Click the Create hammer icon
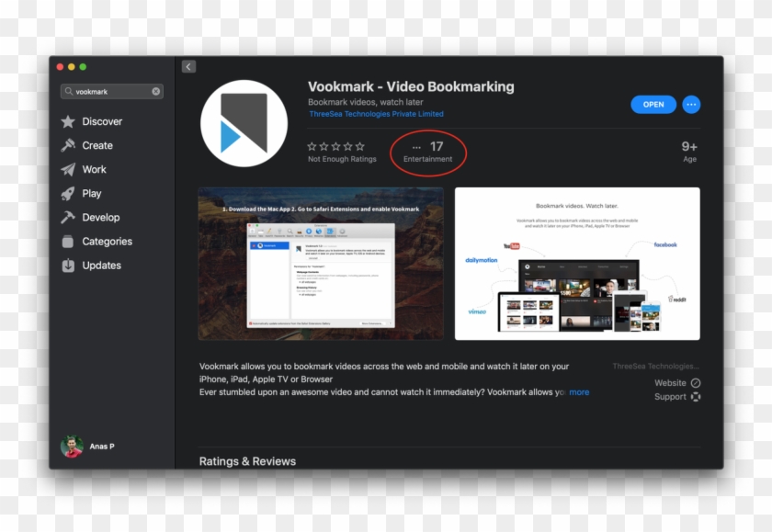 (68, 145)
